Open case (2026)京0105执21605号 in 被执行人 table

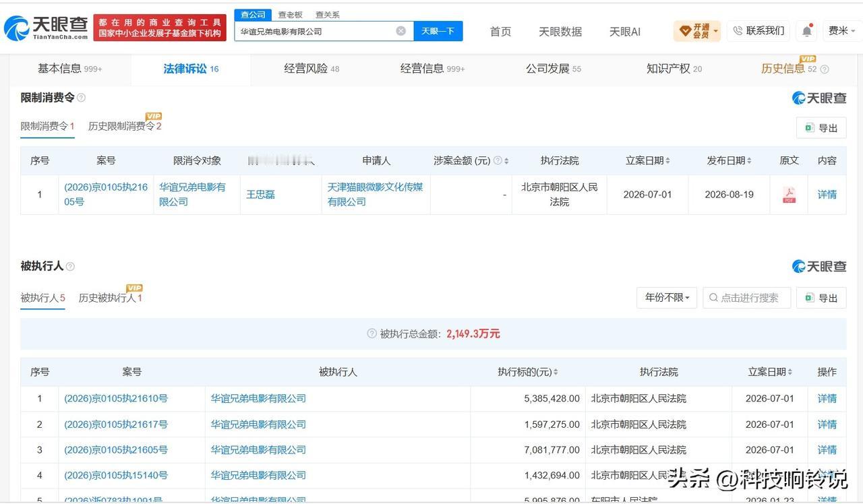coord(116,450)
